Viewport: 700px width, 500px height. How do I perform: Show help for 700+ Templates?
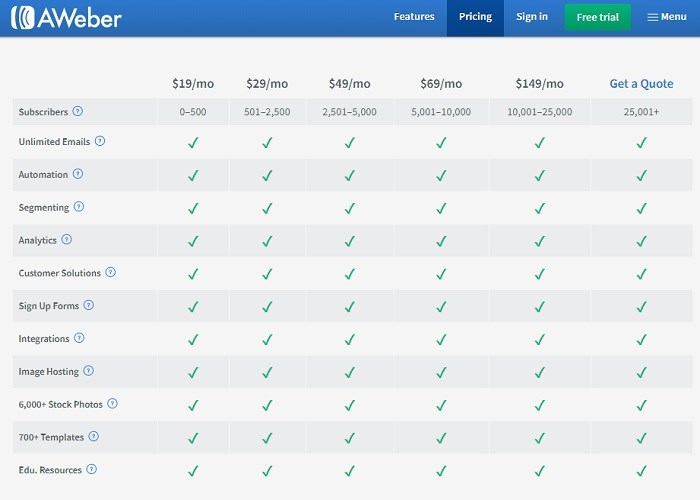point(93,436)
